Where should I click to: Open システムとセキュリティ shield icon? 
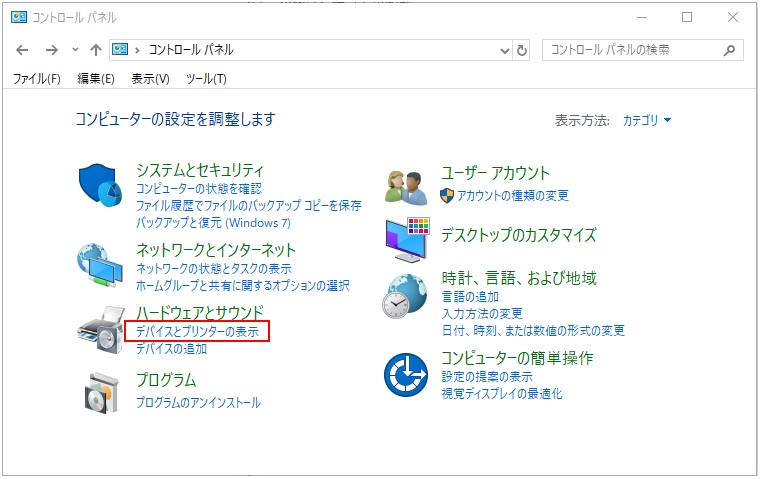[x=100, y=186]
